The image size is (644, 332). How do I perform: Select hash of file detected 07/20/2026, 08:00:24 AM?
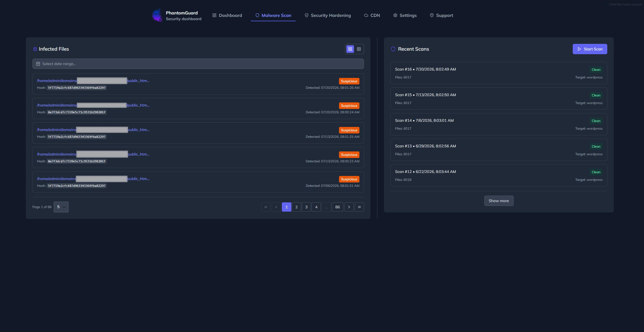point(77,112)
